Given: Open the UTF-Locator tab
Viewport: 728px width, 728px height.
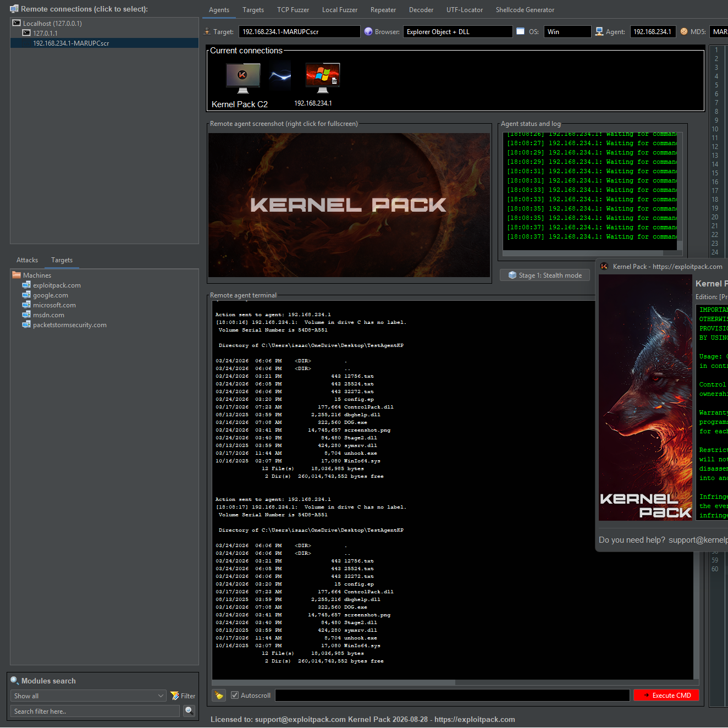Looking at the screenshot, I should pos(465,10).
